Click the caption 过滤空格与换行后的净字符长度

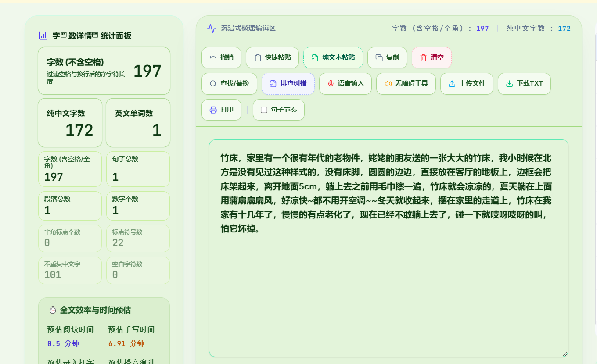(86, 78)
